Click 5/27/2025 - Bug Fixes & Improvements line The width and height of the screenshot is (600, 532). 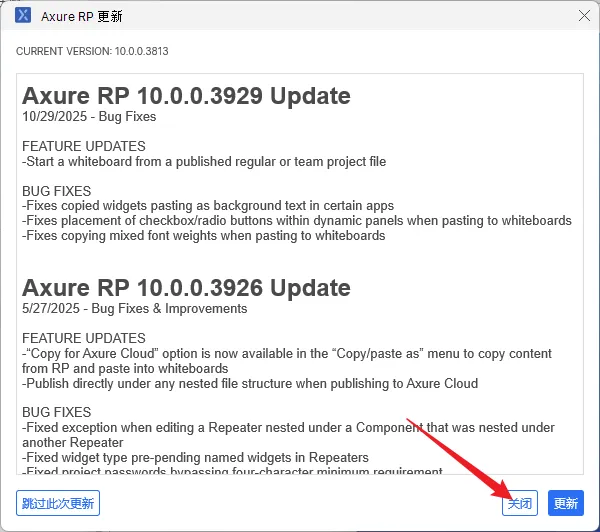pyautogui.click(x=135, y=308)
